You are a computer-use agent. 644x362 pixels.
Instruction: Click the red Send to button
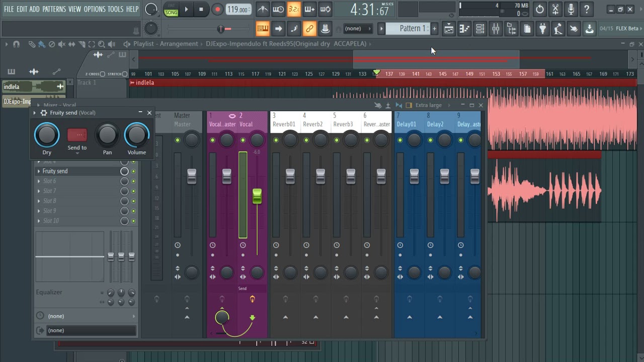pyautogui.click(x=77, y=135)
